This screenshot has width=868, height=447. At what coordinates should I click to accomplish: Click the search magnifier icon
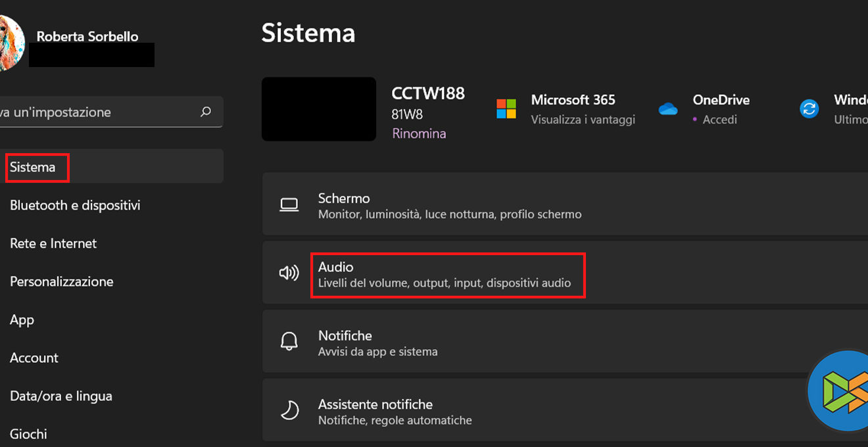pyautogui.click(x=206, y=112)
